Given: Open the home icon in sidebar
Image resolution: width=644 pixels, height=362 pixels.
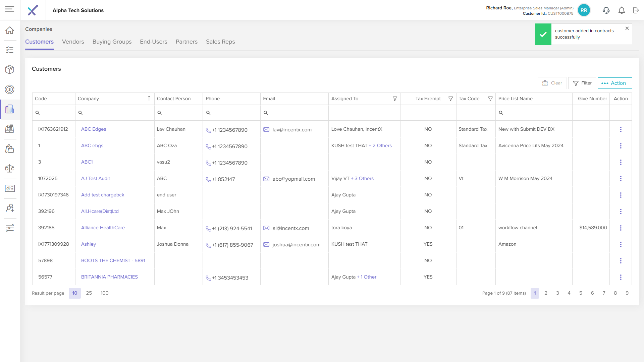Looking at the screenshot, I should [10, 31].
